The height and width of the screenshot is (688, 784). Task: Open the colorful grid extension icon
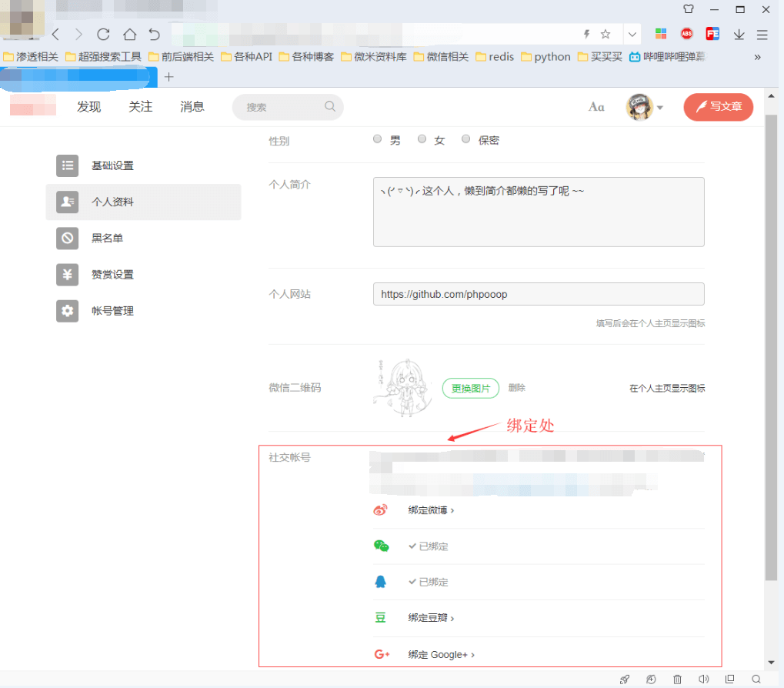tap(661, 34)
